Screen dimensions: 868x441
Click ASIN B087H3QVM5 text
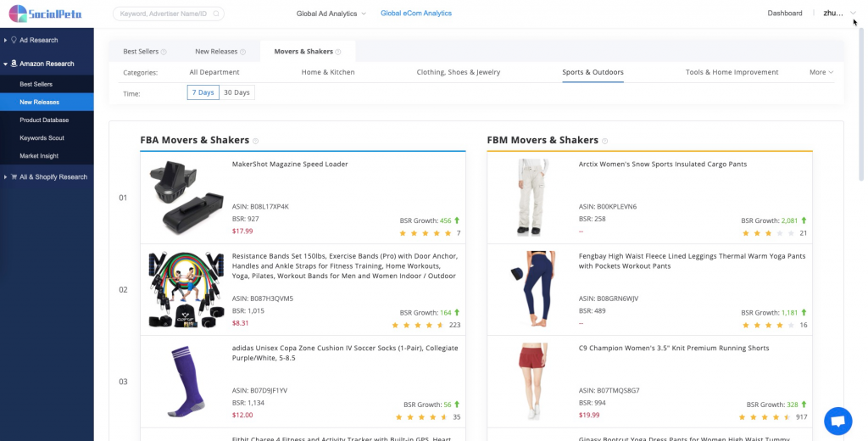(263, 299)
